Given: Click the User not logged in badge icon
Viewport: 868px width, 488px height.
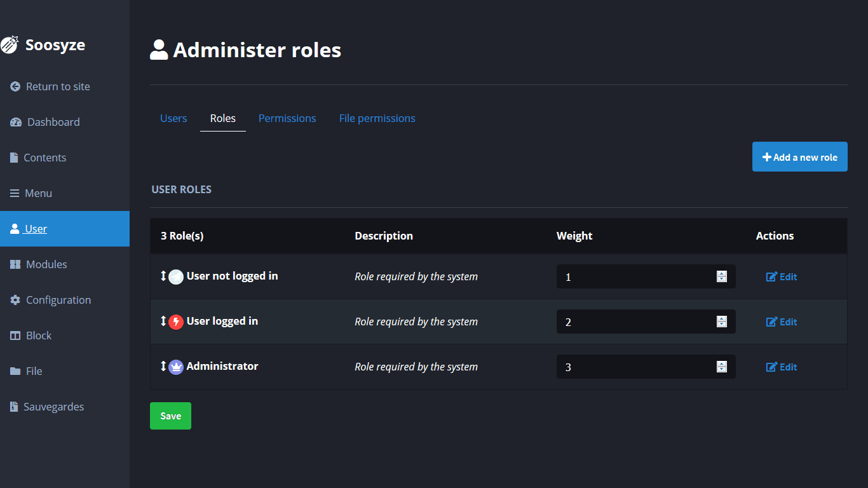Looking at the screenshot, I should [176, 276].
